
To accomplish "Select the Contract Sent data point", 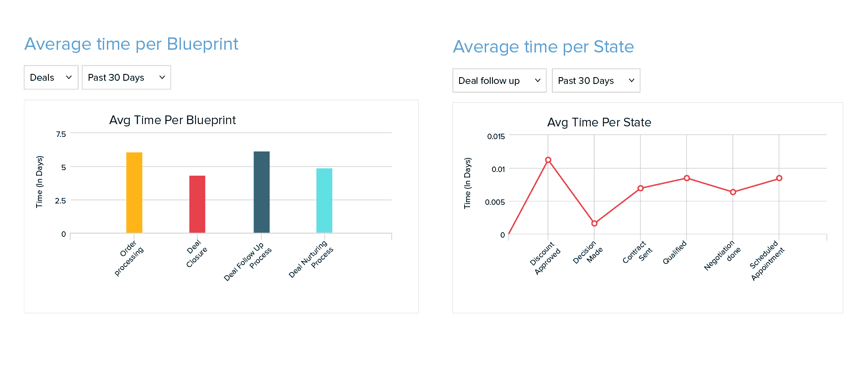I will [x=640, y=188].
